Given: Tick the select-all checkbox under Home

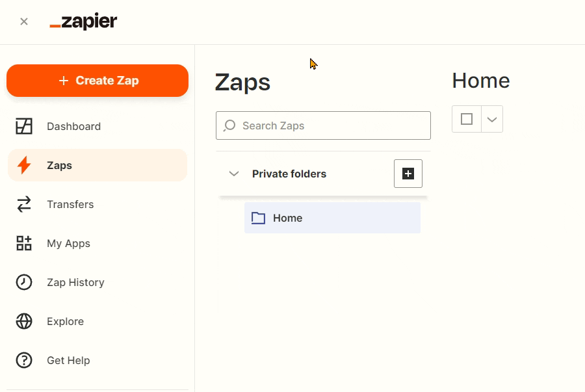Looking at the screenshot, I should 467,119.
